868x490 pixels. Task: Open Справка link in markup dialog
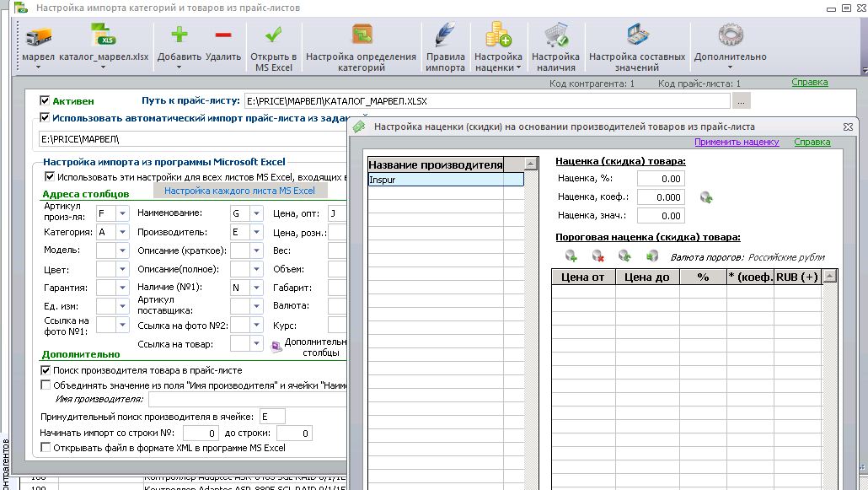(812, 142)
